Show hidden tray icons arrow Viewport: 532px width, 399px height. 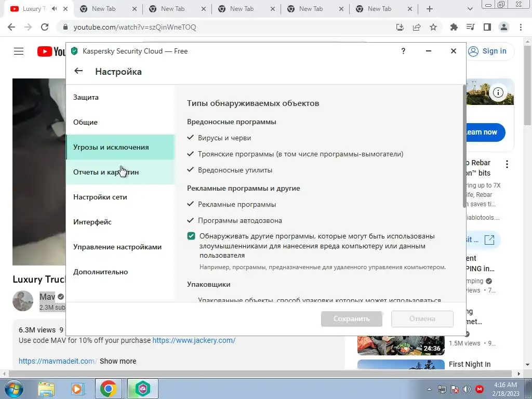429,389
